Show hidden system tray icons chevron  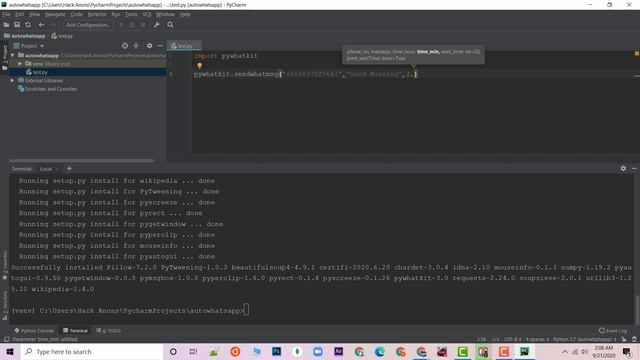[x=565, y=351]
